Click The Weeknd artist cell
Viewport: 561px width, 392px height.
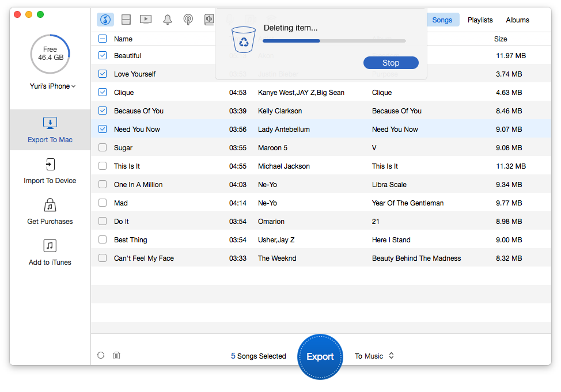pyautogui.click(x=277, y=258)
